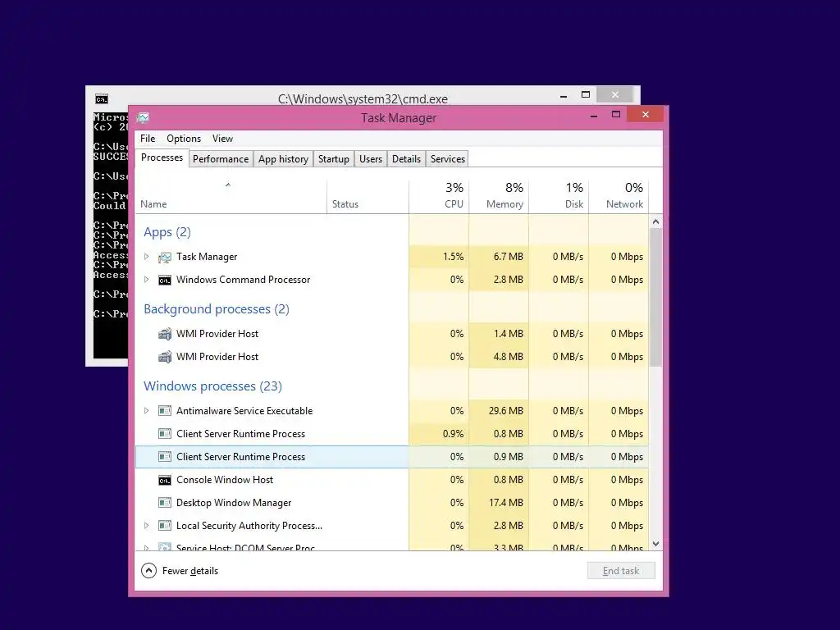This screenshot has width=840, height=630.
Task: Click the vertical scrollbar thumb
Action: tap(655, 298)
